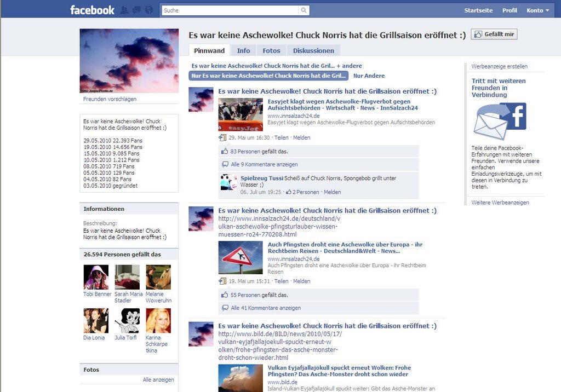Click Melden on the 29. Mai post
Viewport: 561px width, 392px height.
pyautogui.click(x=302, y=138)
